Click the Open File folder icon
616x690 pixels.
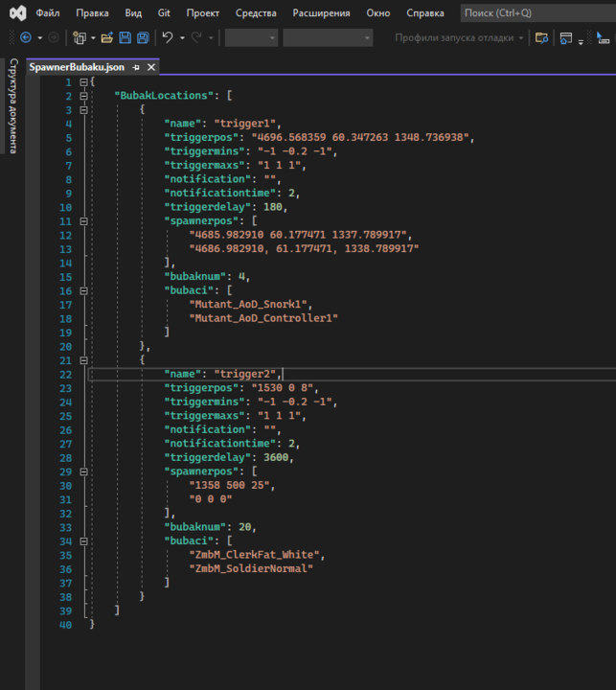[x=107, y=37]
